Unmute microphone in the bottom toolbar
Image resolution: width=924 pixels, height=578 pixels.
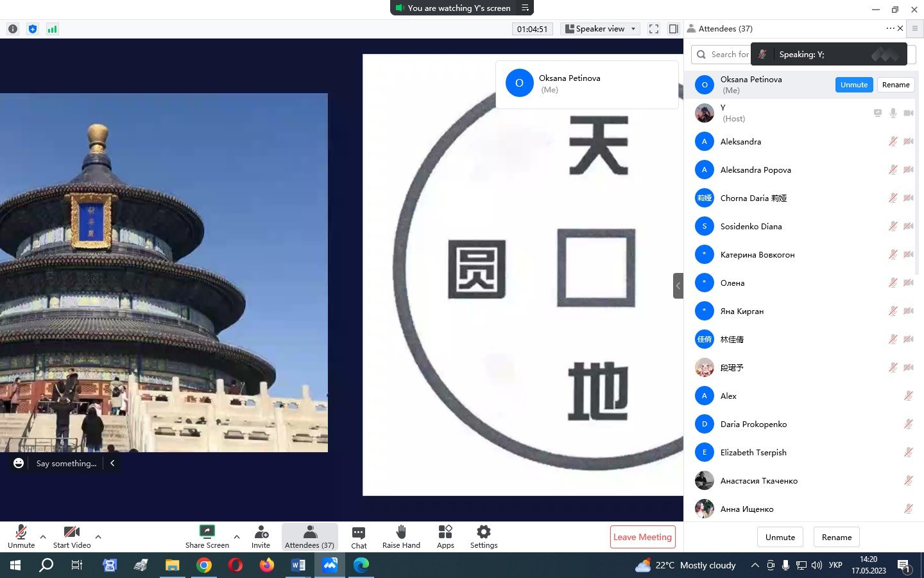click(x=21, y=537)
